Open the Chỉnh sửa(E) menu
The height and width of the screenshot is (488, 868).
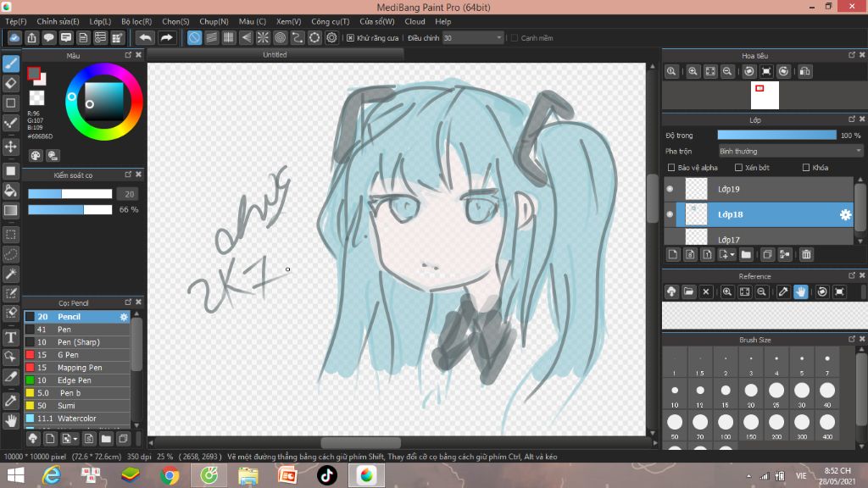click(x=58, y=21)
